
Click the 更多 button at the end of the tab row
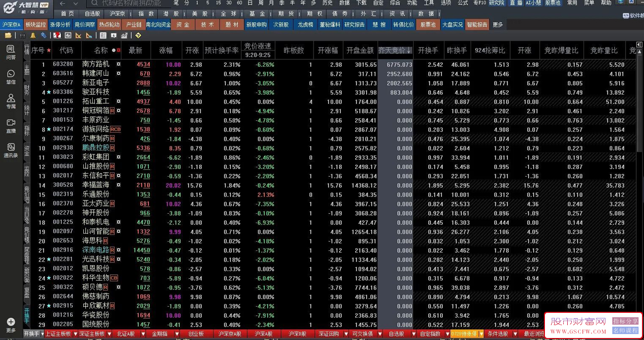click(497, 24)
